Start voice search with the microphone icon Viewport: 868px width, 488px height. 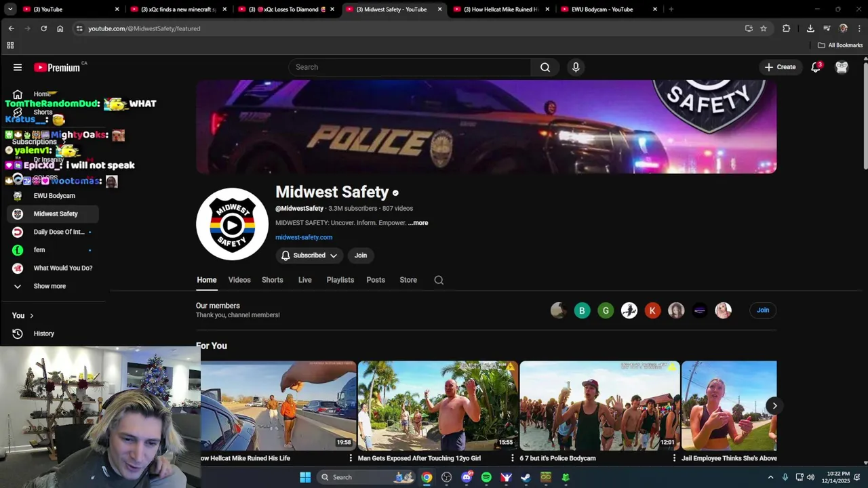click(x=576, y=67)
